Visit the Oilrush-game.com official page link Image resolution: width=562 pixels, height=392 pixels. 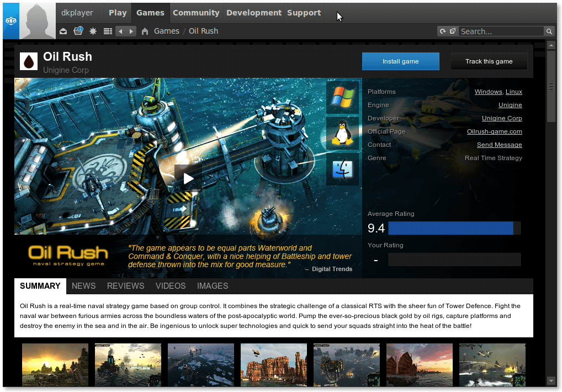[x=494, y=131]
